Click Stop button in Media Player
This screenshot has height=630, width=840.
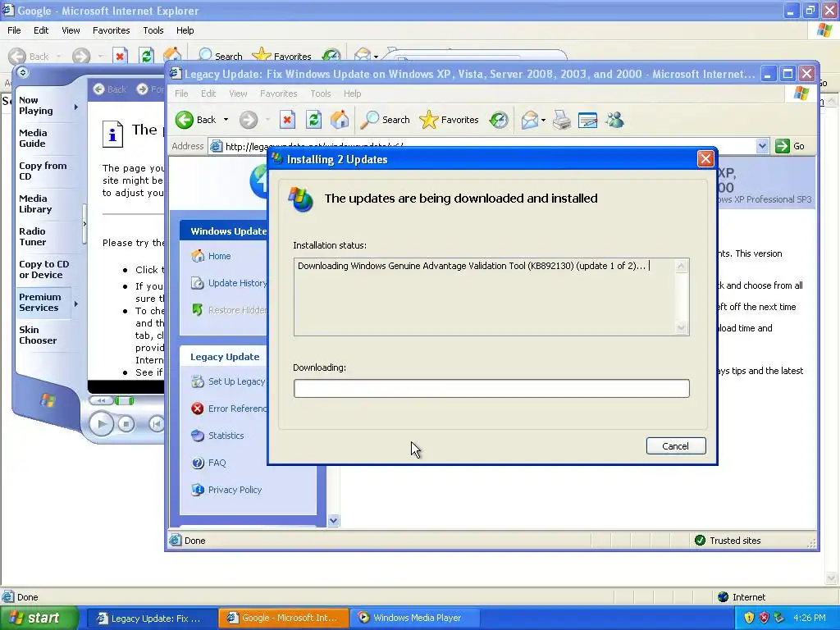[x=126, y=424]
